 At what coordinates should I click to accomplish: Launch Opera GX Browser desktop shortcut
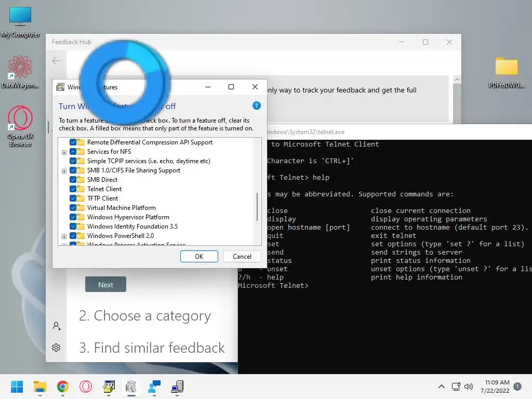[x=20, y=126]
